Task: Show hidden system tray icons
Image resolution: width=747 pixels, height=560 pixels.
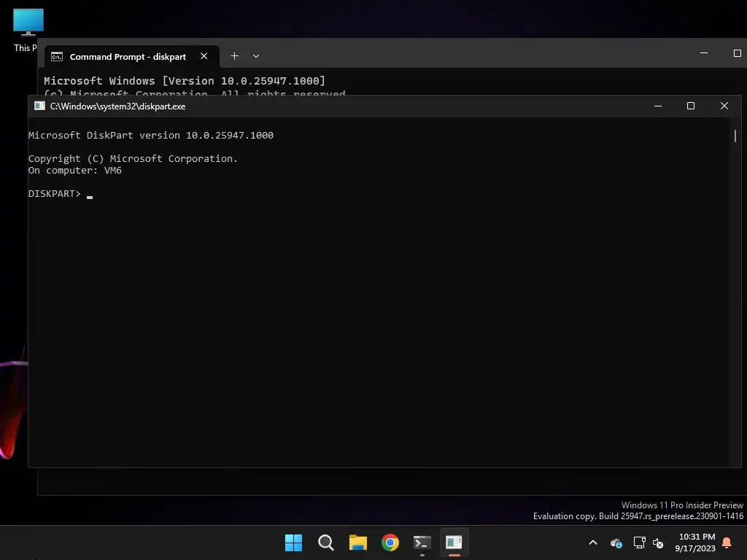Action: pyautogui.click(x=593, y=542)
